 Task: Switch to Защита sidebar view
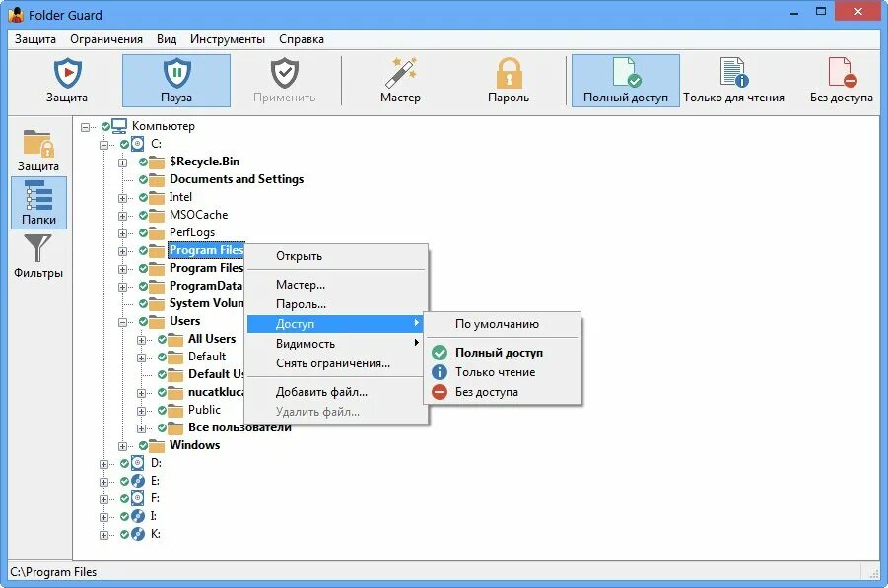(38, 150)
